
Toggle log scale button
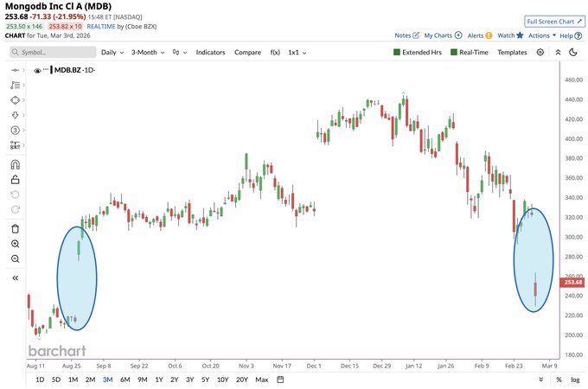click(575, 379)
